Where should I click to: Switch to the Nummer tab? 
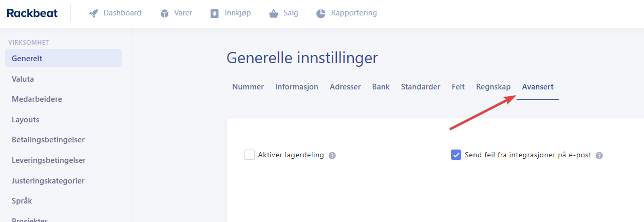point(248,87)
